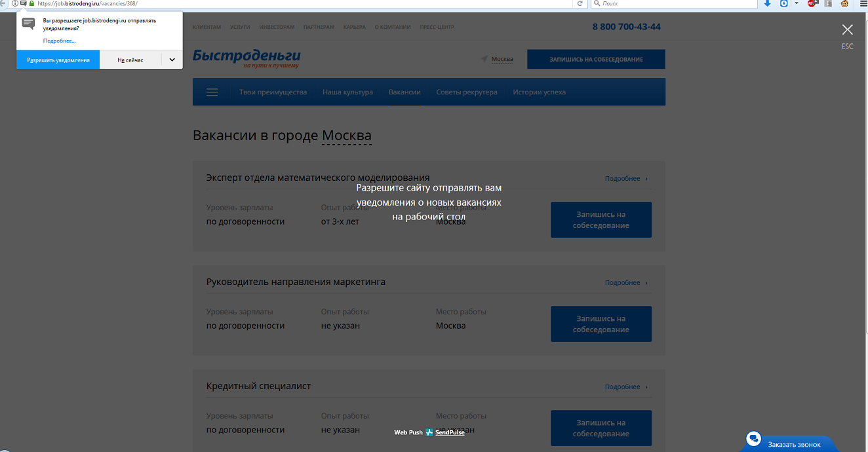Change city in heading Москва

[347, 136]
